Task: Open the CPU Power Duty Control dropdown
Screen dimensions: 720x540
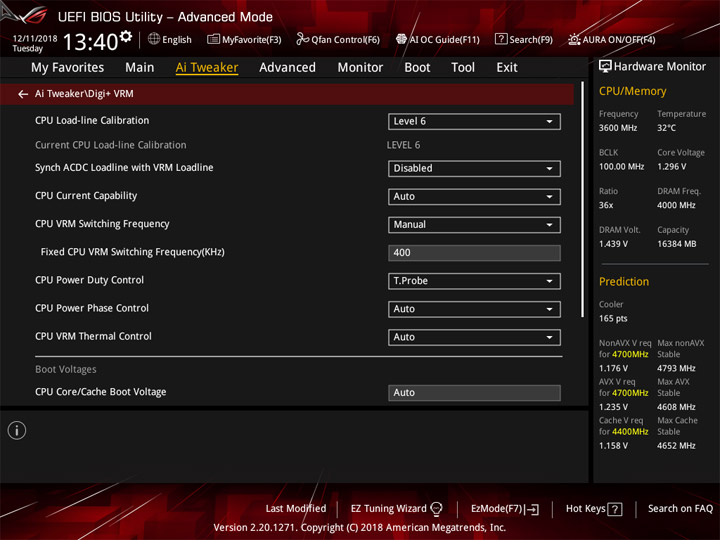Action: (x=474, y=281)
